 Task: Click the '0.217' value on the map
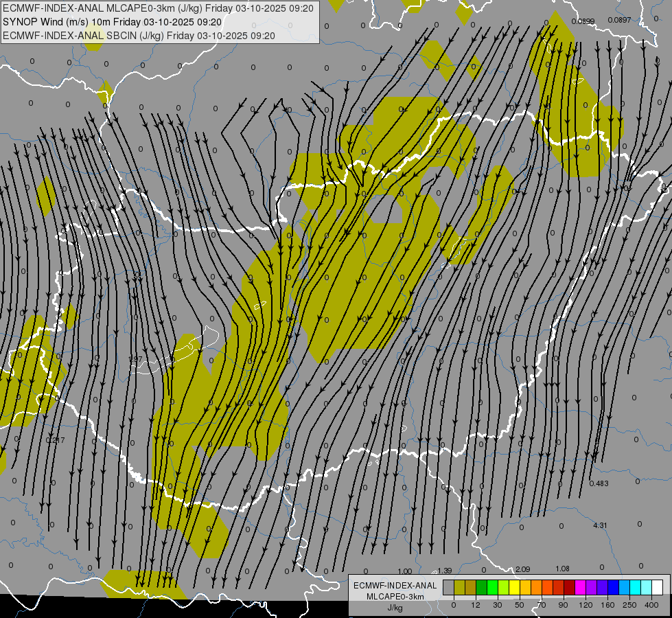pos(56,440)
